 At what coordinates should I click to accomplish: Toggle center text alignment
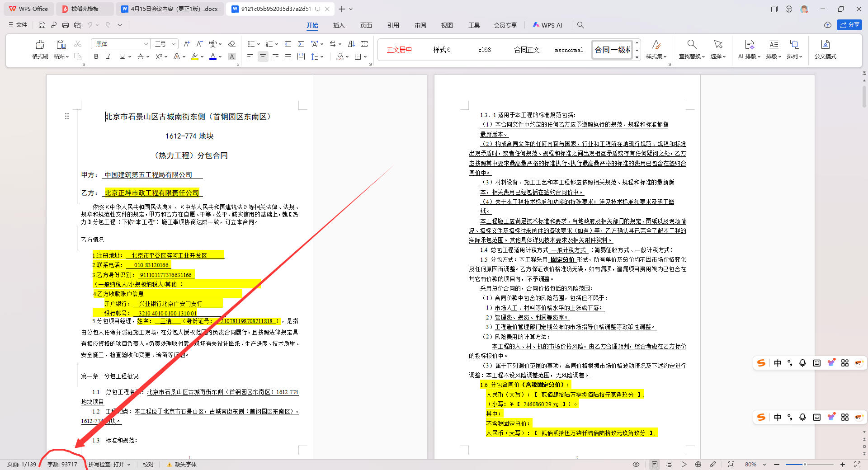point(263,56)
